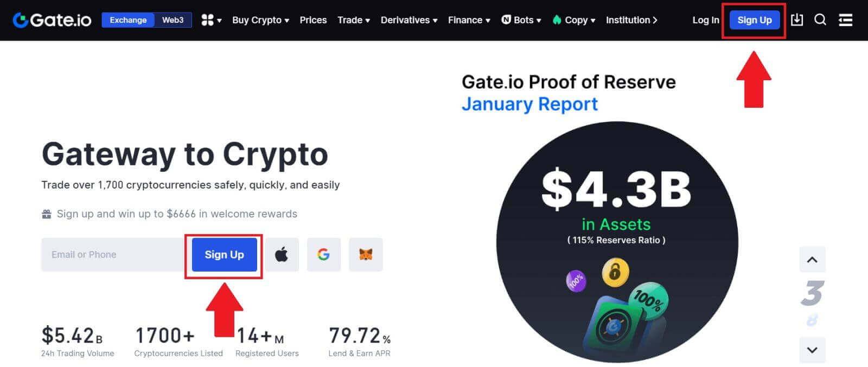Sign up using the Google icon

tap(324, 254)
